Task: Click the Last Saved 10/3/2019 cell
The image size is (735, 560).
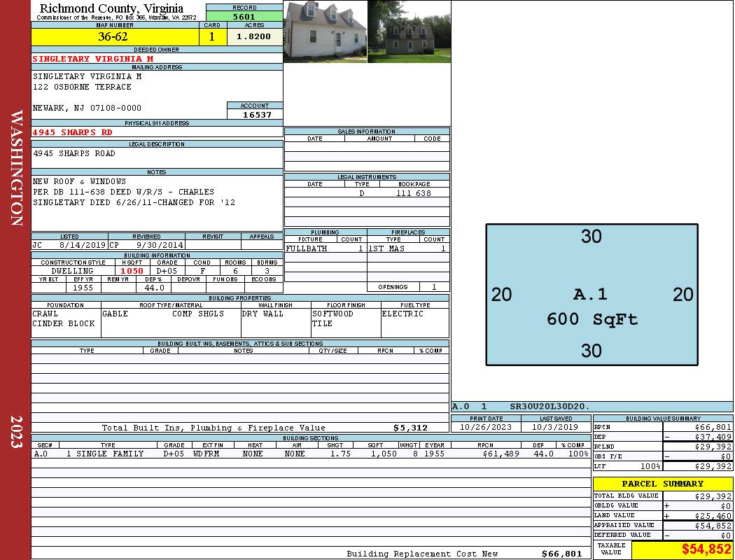Action: 556,426
